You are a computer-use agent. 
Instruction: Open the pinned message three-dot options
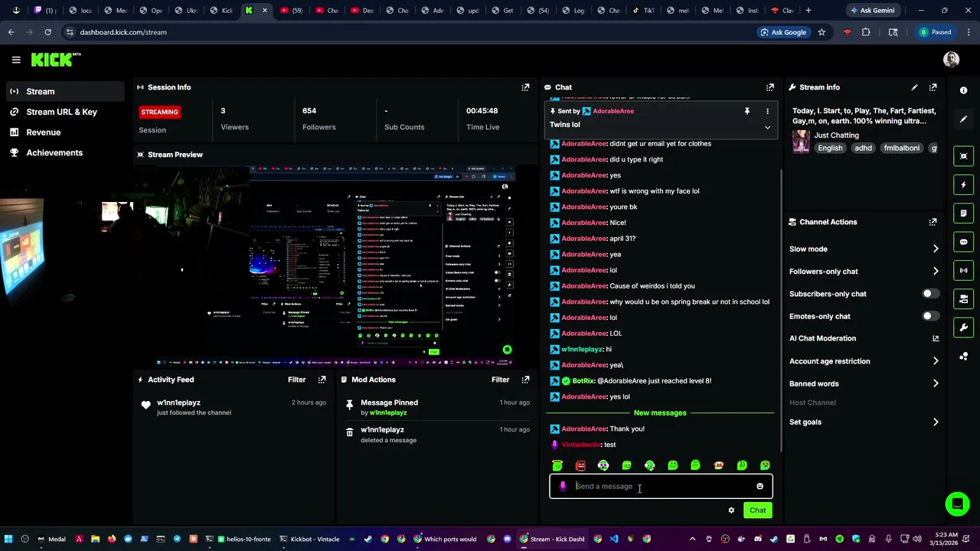[767, 112]
